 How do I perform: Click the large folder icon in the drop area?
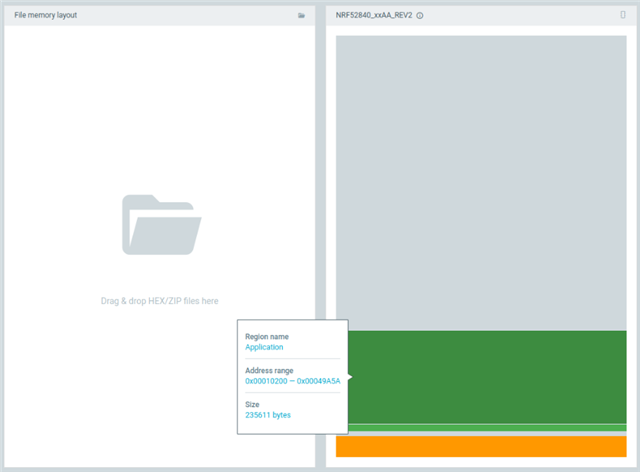(161, 224)
